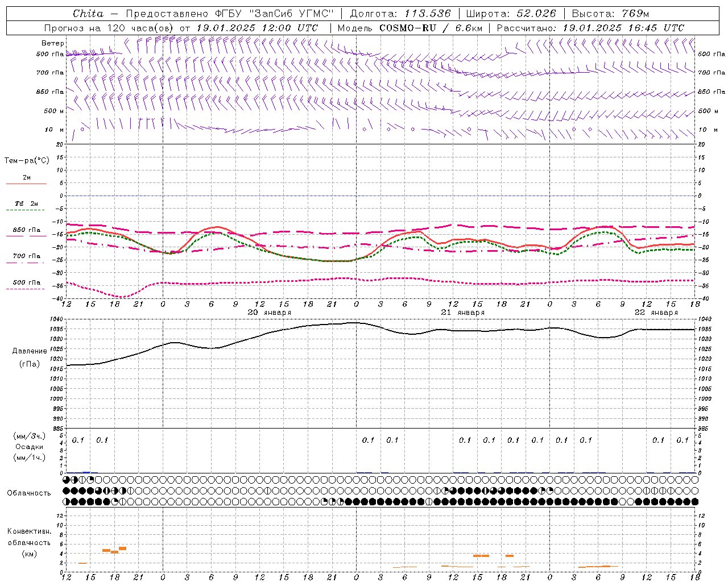728x582 pixels.
Task: Select the "10 м" wind level label on left
Action: click(55, 130)
